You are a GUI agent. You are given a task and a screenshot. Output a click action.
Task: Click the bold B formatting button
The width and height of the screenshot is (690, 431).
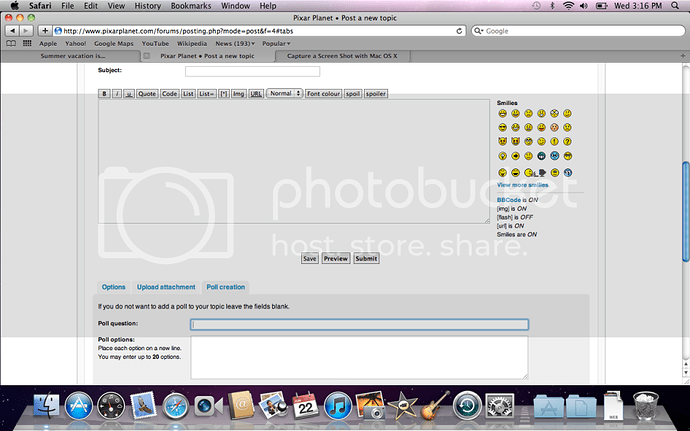104,93
